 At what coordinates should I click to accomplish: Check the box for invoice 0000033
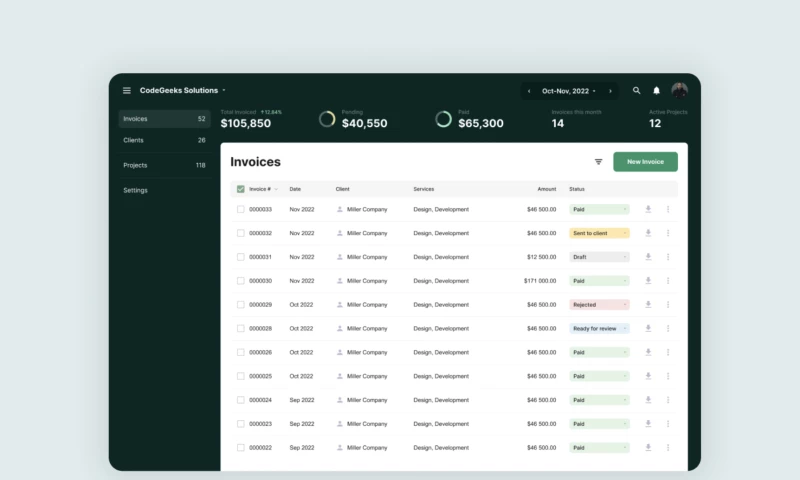pos(240,209)
